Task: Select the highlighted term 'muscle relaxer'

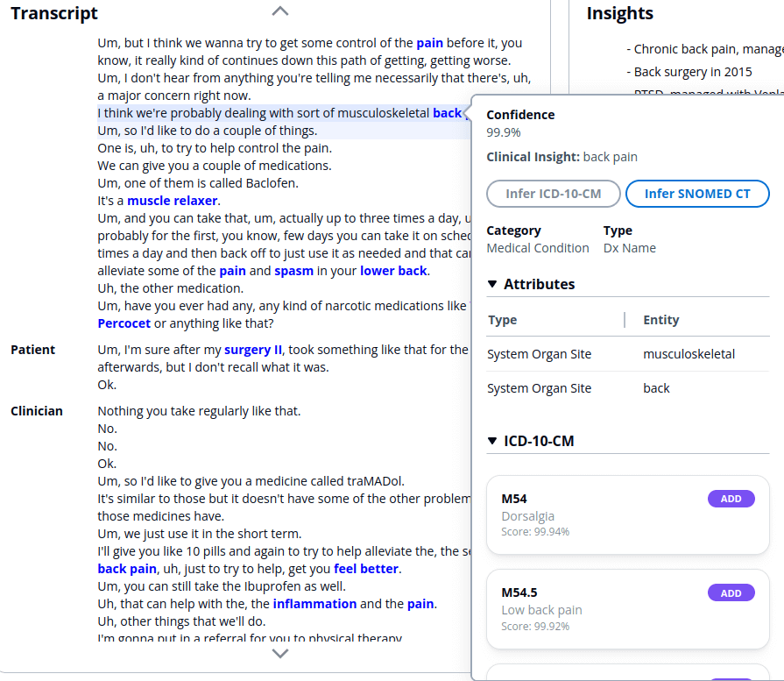Action: point(173,201)
